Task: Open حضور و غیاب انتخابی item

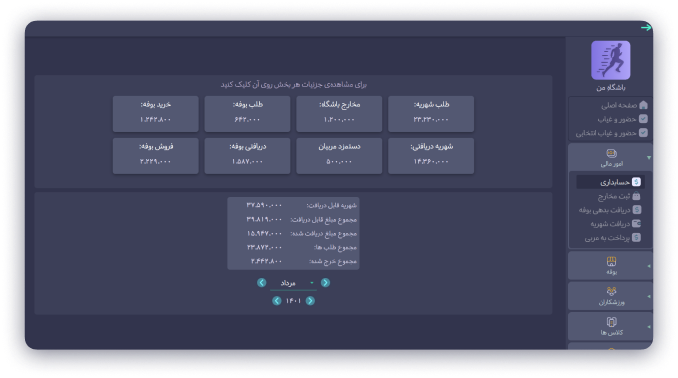Action: [x=611, y=133]
